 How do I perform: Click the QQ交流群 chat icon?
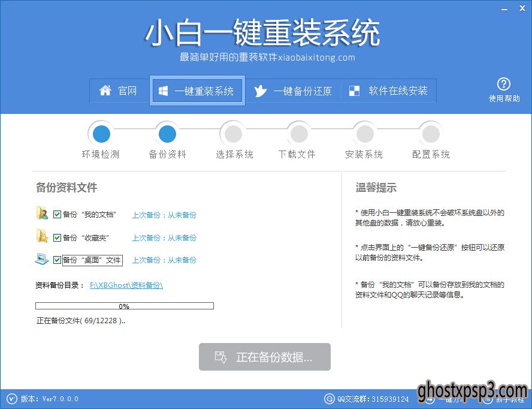[x=330, y=398]
